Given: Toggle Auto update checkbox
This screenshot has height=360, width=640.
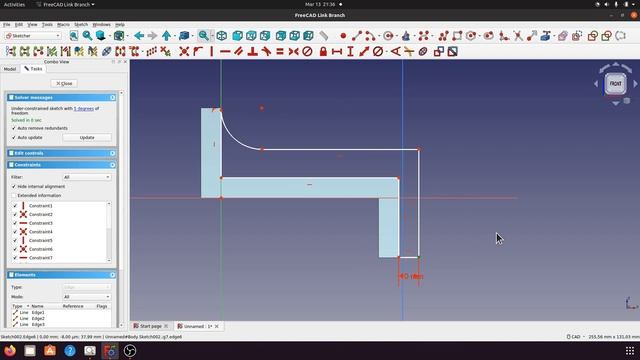Looking at the screenshot, I should [13, 138].
